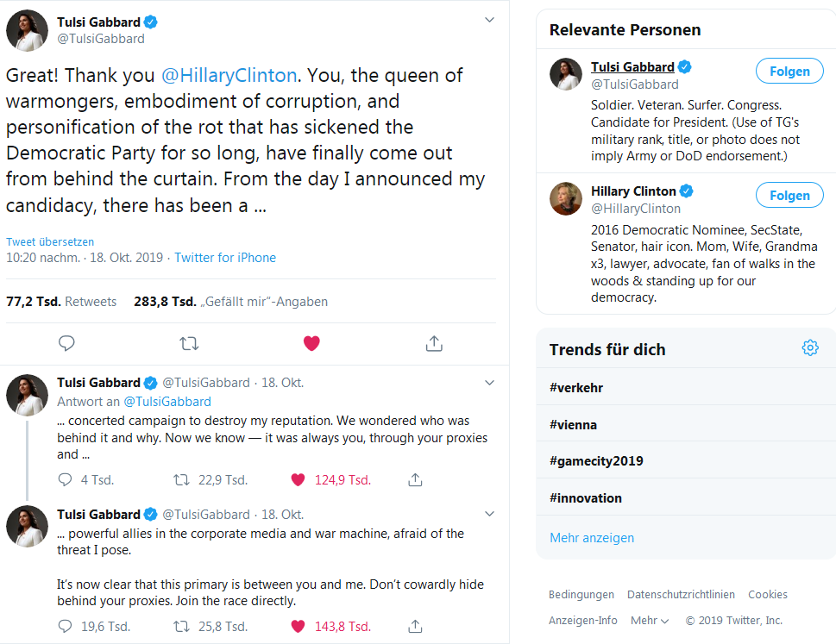Click the retweet icon under the main tweet

coord(189,343)
